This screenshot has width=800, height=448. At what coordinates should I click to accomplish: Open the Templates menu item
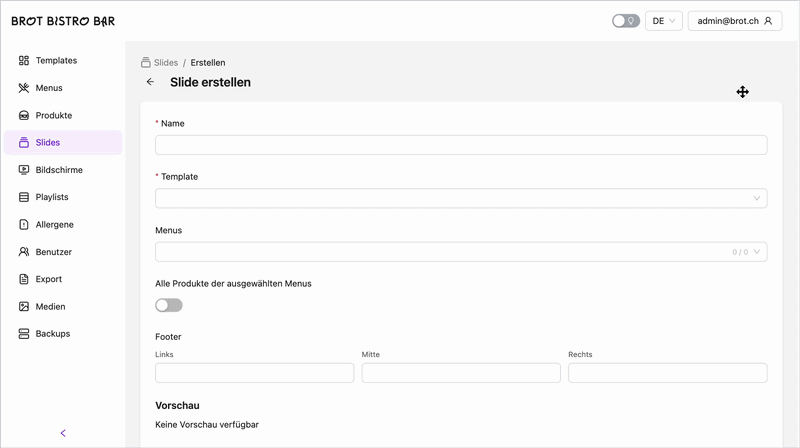point(63,61)
